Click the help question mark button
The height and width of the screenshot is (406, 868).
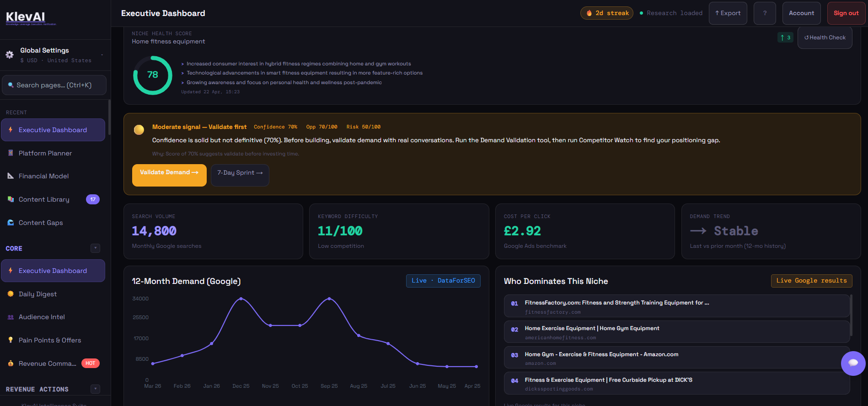tap(765, 13)
